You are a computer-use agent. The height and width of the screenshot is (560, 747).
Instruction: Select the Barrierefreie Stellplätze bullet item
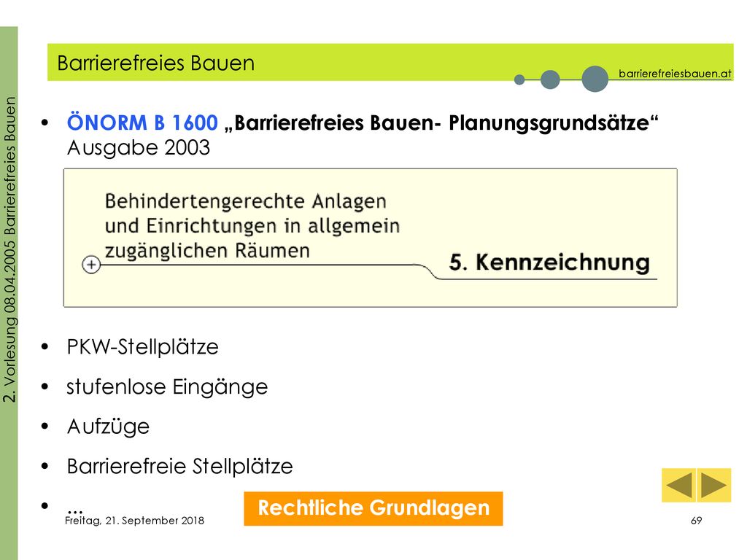point(179,466)
